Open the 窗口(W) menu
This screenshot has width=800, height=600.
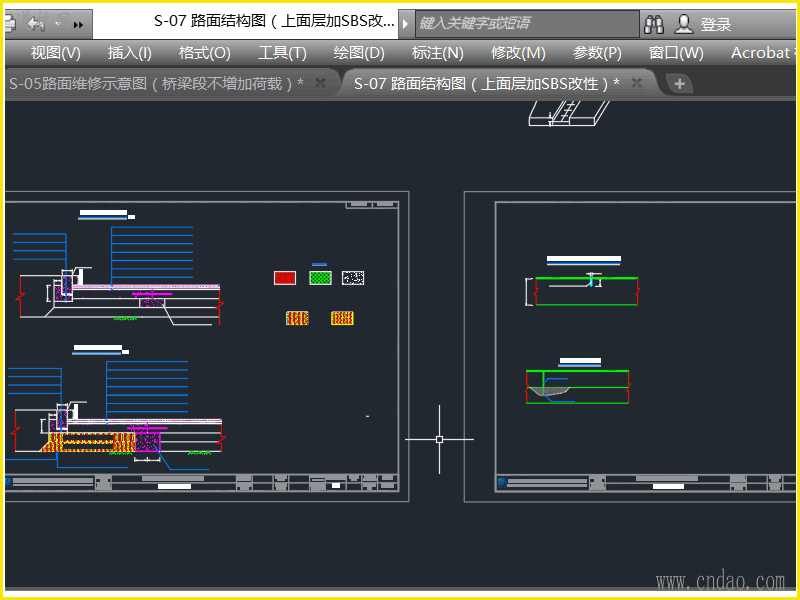(676, 53)
